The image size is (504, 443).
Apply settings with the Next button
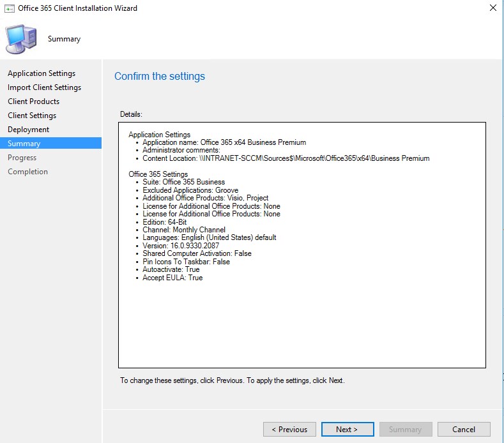347,429
